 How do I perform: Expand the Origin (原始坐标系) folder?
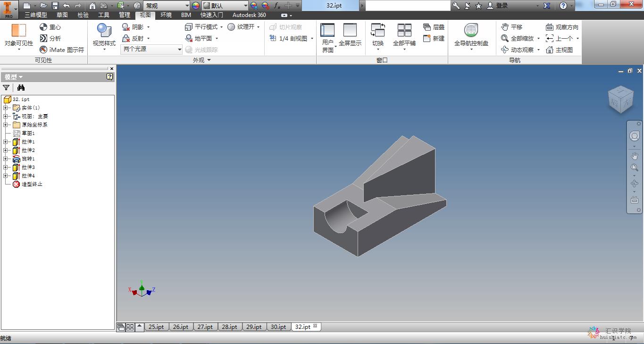[x=5, y=125]
